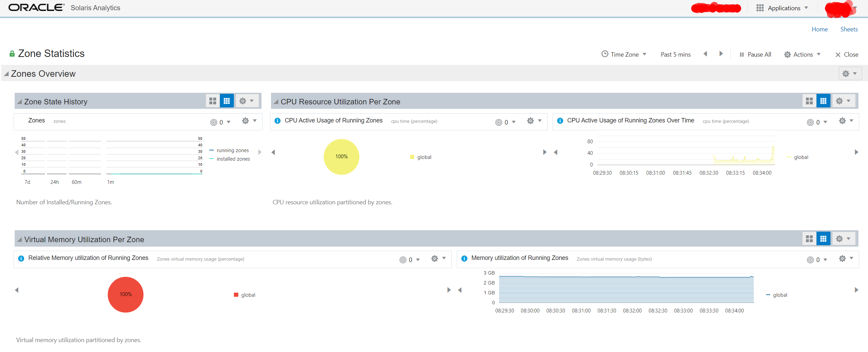This screenshot has width=868, height=352.
Task: Open target selector for CPU Usage Over Time
Action: (x=817, y=122)
